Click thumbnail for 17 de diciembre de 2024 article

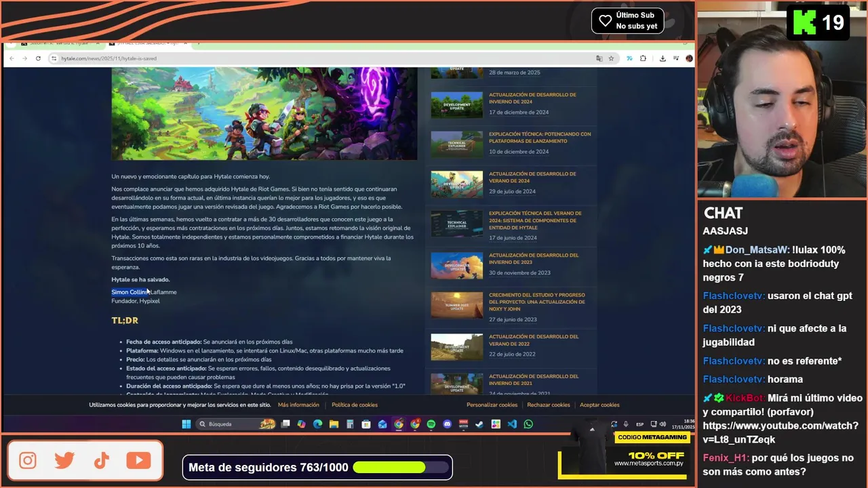click(x=457, y=104)
